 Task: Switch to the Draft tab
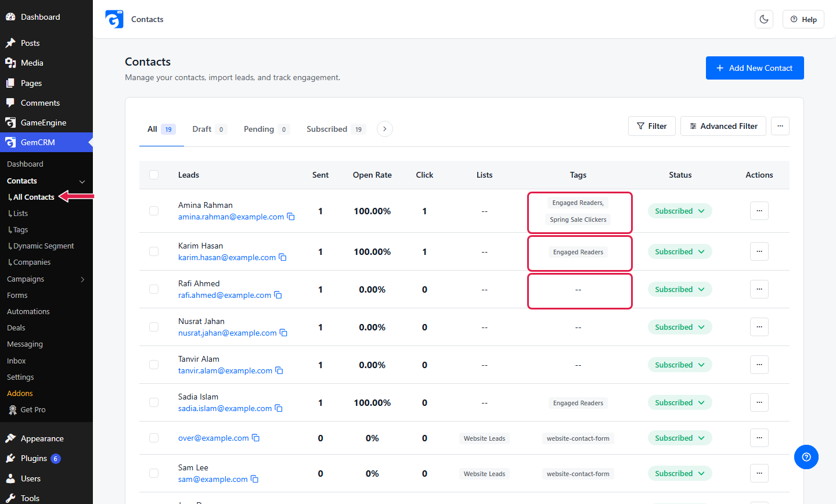click(209, 129)
